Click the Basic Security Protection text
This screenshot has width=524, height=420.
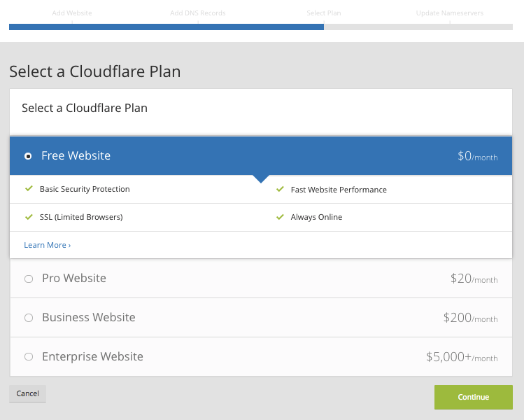(x=85, y=189)
